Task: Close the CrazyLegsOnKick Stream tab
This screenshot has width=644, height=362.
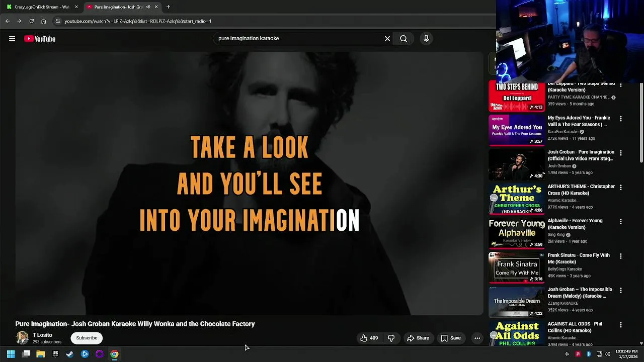Action: tap(76, 7)
